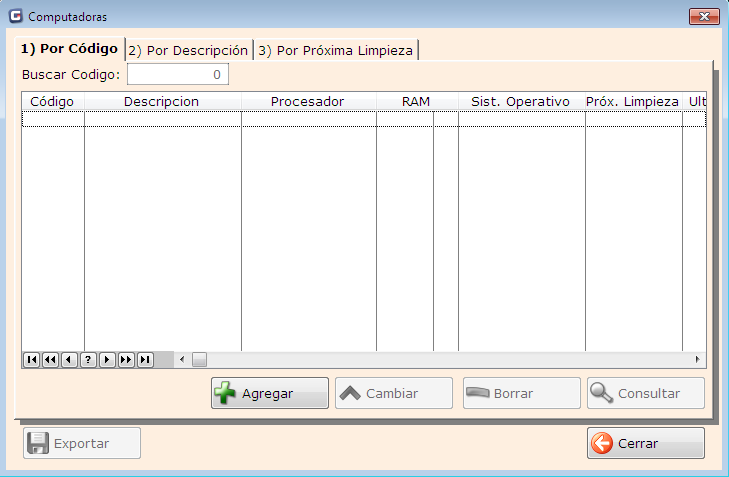Image resolution: width=729 pixels, height=477 pixels.
Task: Focus the Buscar Codigo input field
Action: point(177,74)
